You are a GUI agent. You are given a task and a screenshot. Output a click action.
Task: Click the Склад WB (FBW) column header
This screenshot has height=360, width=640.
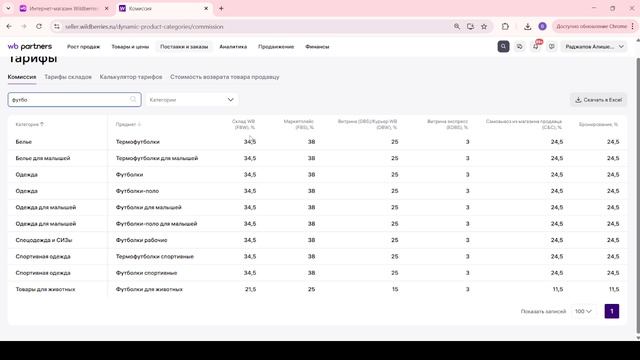[243, 124]
